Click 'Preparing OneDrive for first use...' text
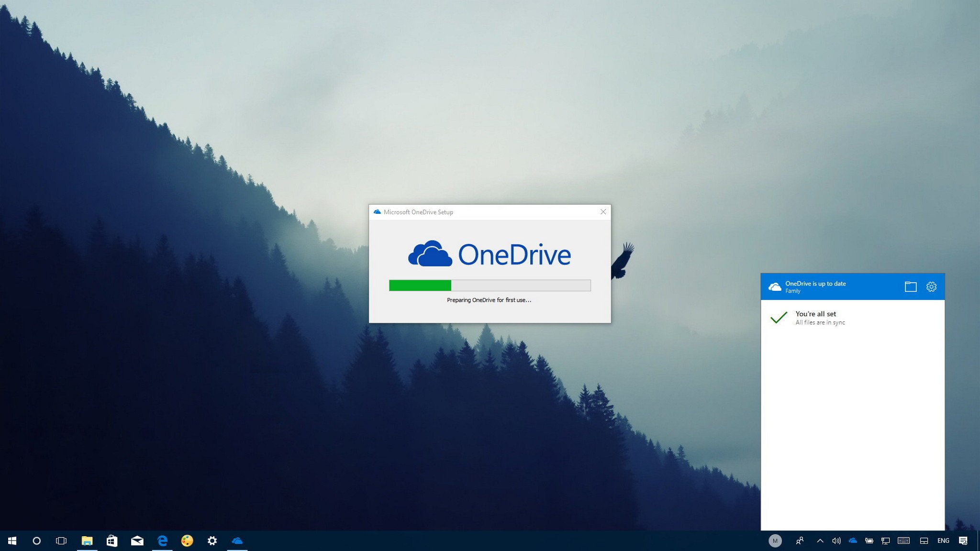 tap(489, 300)
